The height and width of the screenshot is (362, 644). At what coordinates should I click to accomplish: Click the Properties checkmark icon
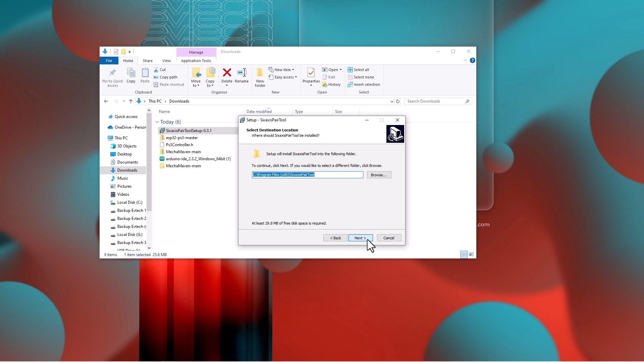311,72
